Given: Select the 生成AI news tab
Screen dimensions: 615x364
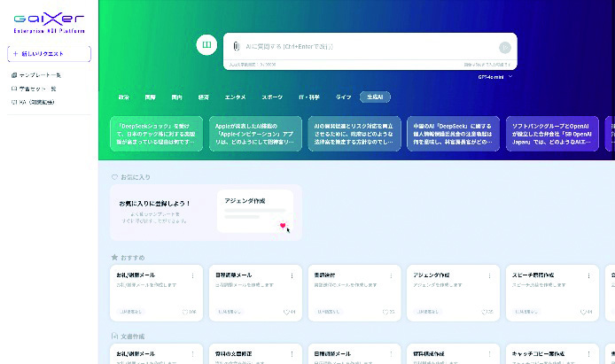Looking at the screenshot, I should (375, 97).
